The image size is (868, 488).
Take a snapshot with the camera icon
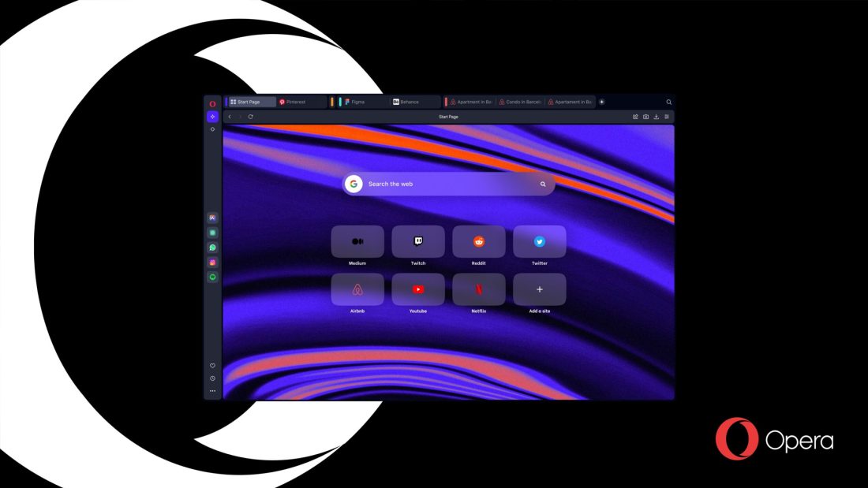(x=646, y=117)
